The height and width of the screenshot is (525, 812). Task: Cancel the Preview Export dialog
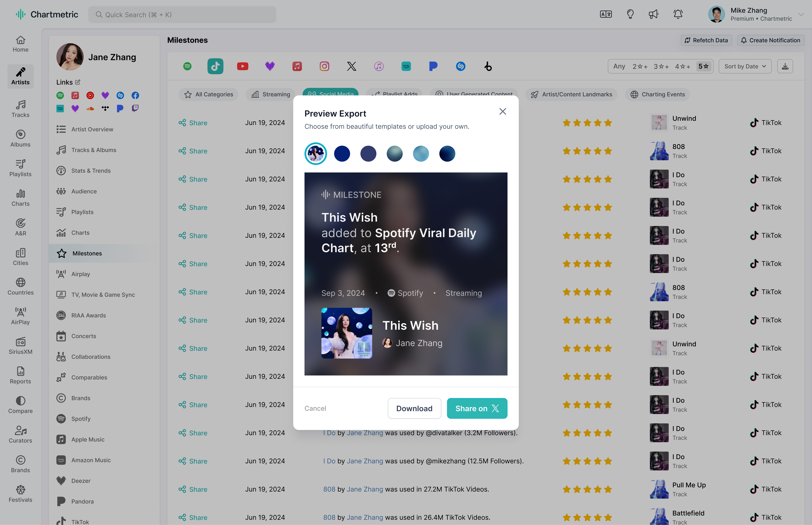pyautogui.click(x=315, y=408)
